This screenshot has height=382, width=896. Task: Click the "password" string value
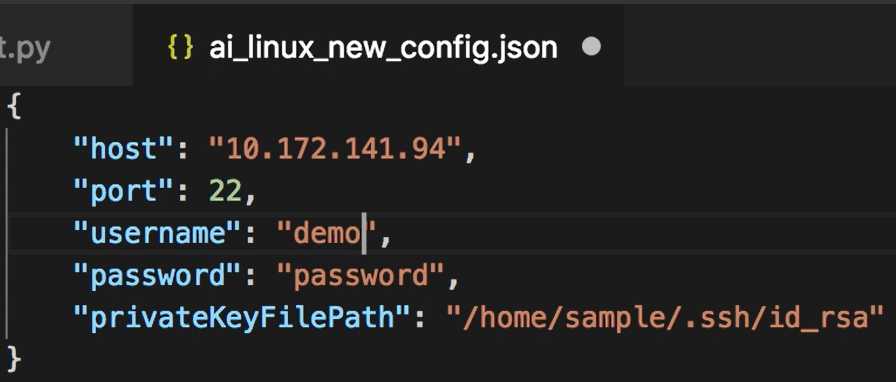click(361, 277)
